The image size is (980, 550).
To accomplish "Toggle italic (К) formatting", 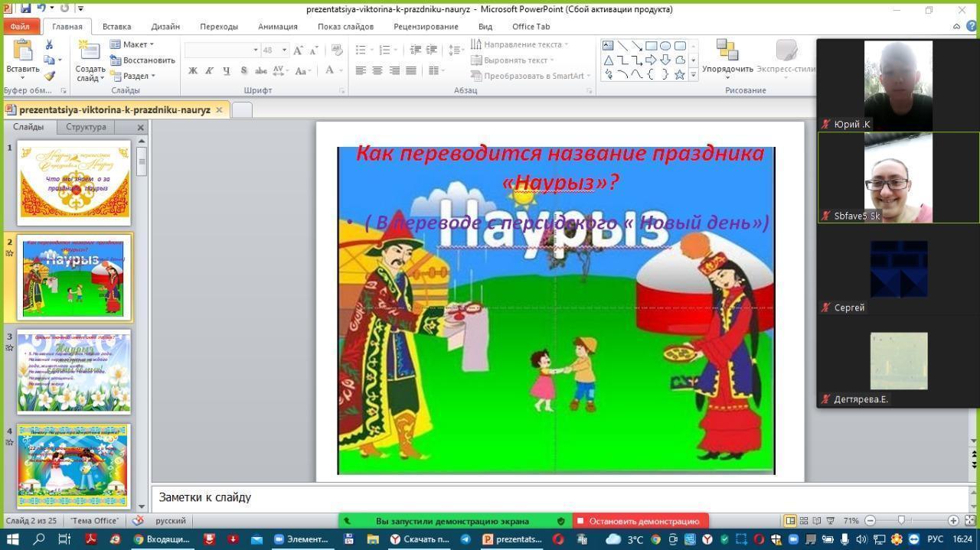I will (209, 70).
